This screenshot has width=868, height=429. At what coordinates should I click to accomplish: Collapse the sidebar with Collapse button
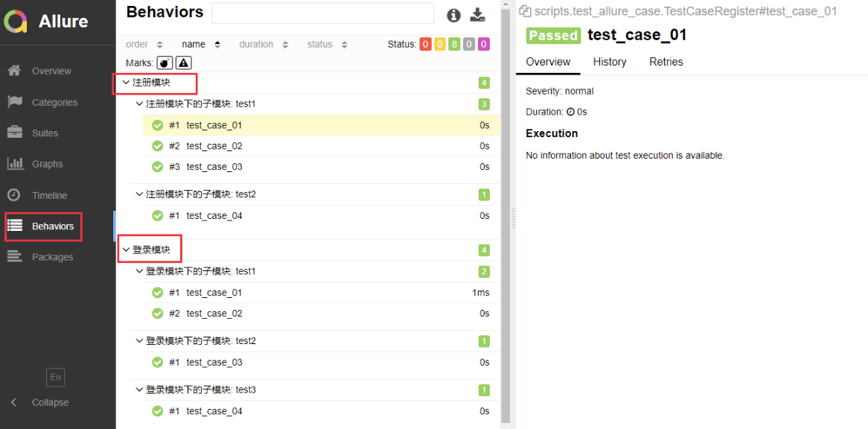click(39, 402)
